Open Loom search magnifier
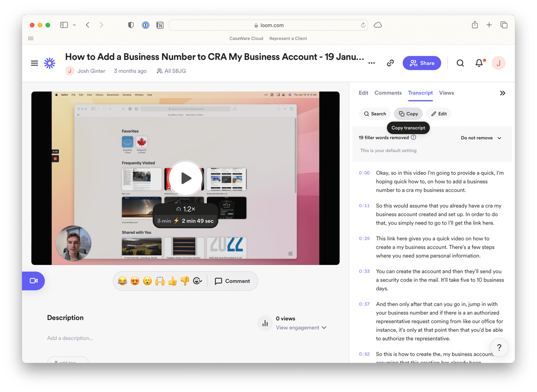 (x=460, y=63)
